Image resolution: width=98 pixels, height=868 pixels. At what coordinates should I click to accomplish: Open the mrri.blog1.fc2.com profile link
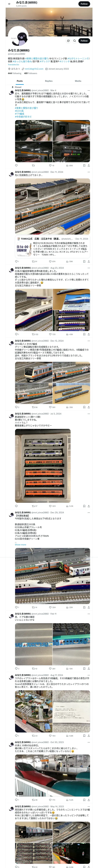point(34,69)
